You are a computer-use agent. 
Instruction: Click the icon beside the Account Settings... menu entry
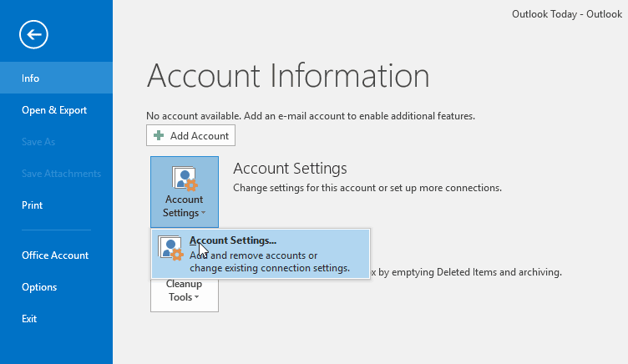click(x=170, y=249)
